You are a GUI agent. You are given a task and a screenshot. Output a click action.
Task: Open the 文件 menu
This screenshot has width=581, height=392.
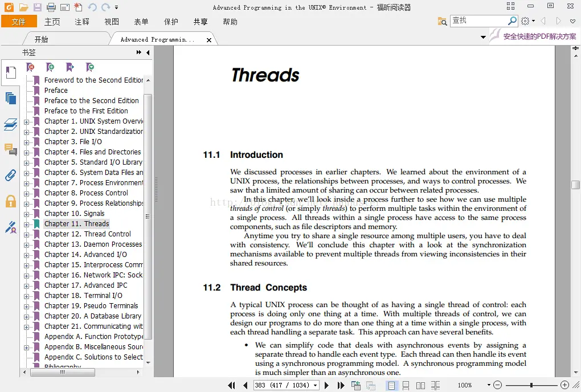point(19,22)
